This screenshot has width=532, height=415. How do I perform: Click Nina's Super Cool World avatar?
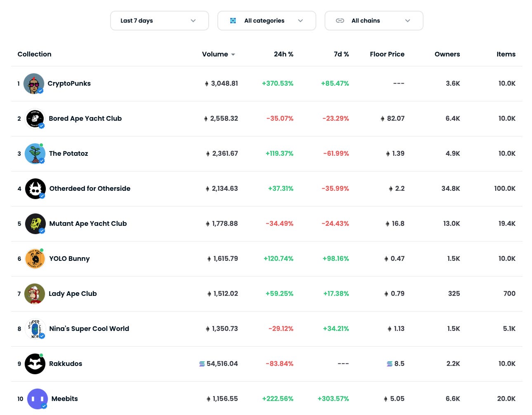(35, 329)
